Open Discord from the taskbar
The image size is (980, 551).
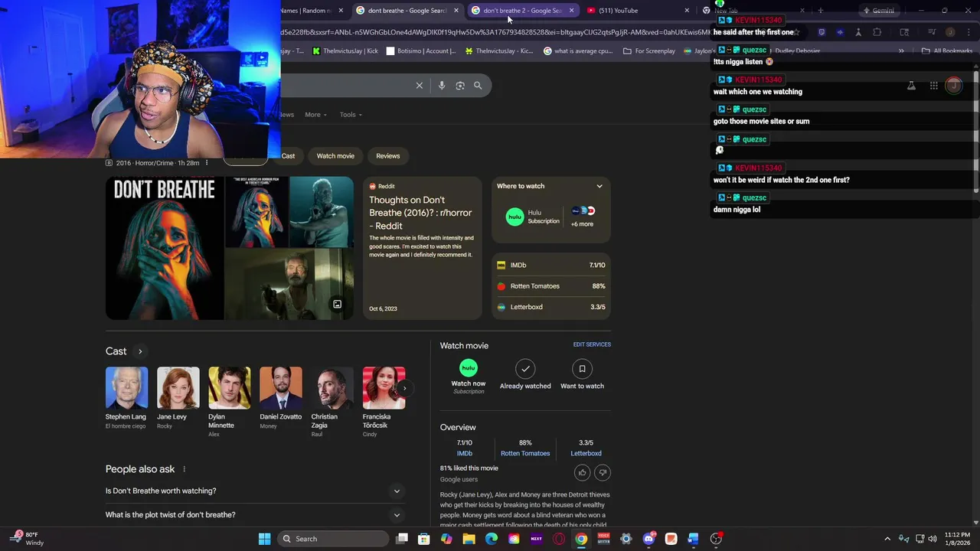648,539
